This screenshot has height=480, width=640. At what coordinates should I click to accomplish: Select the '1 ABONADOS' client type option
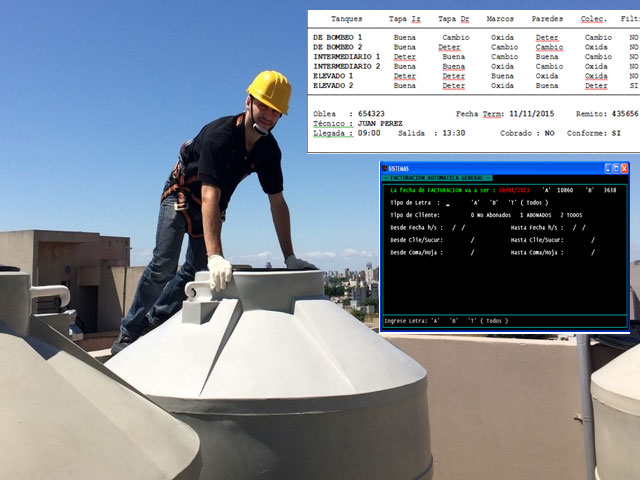click(536, 215)
